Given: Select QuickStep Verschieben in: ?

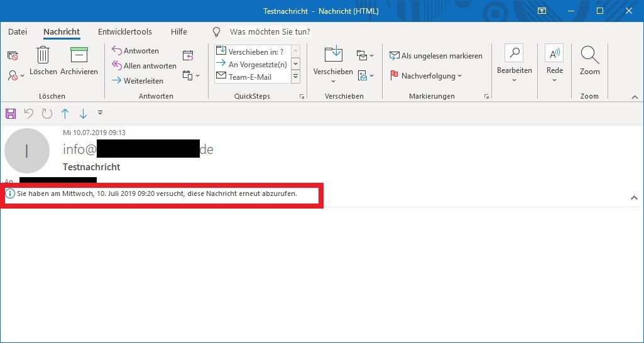Looking at the screenshot, I should tap(253, 52).
